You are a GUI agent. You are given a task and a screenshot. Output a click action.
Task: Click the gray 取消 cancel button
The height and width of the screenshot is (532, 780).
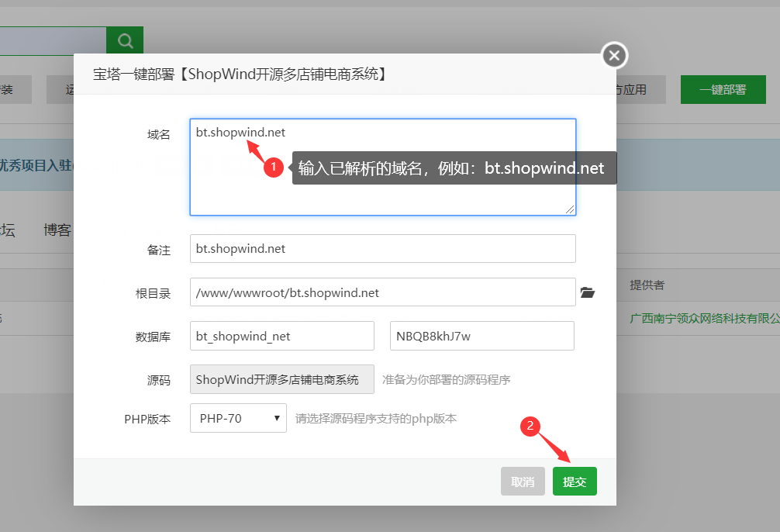523,482
